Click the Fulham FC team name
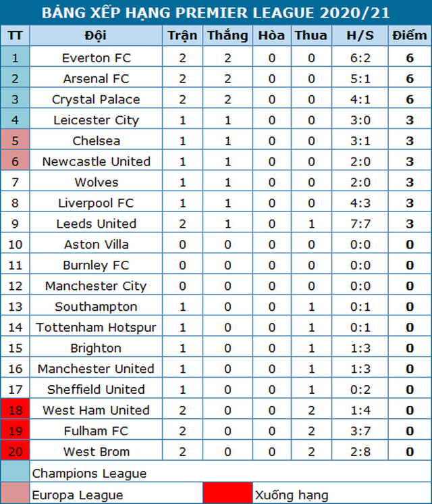432x504 pixels. (96, 431)
